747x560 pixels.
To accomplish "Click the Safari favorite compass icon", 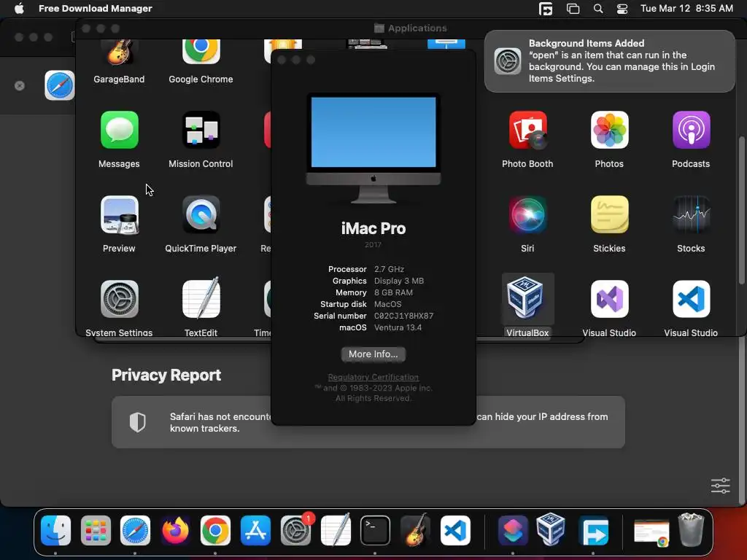I will [x=60, y=85].
